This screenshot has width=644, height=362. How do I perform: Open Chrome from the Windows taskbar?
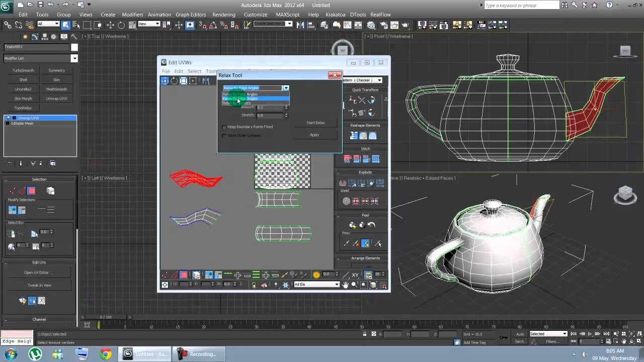(x=105, y=354)
